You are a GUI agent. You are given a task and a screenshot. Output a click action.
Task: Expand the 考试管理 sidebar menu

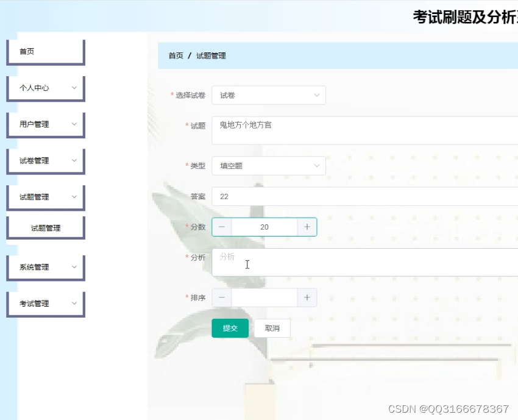coord(45,303)
